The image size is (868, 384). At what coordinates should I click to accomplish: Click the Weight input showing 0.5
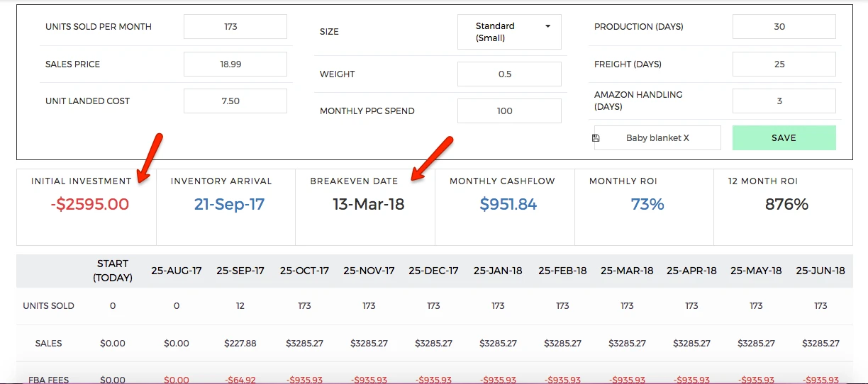coord(509,74)
